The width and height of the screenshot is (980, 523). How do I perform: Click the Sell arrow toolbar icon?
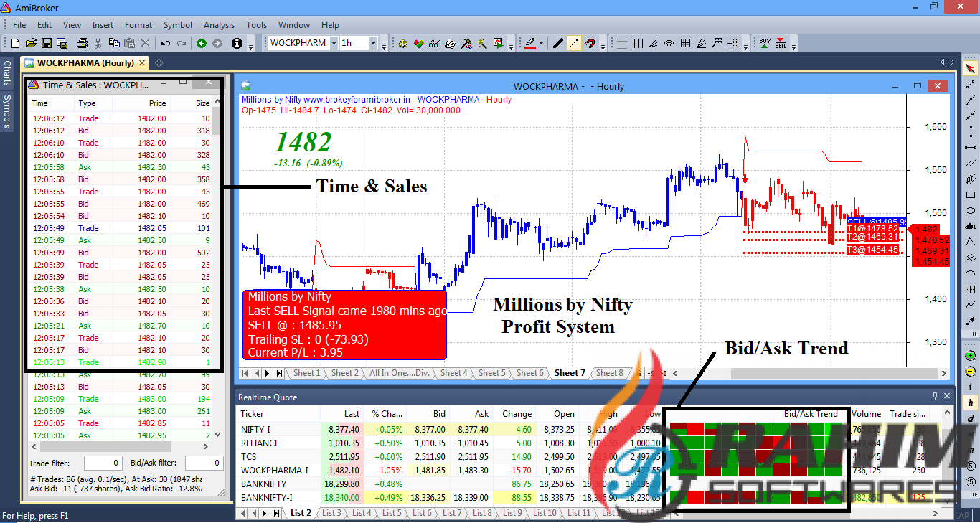coord(781,43)
